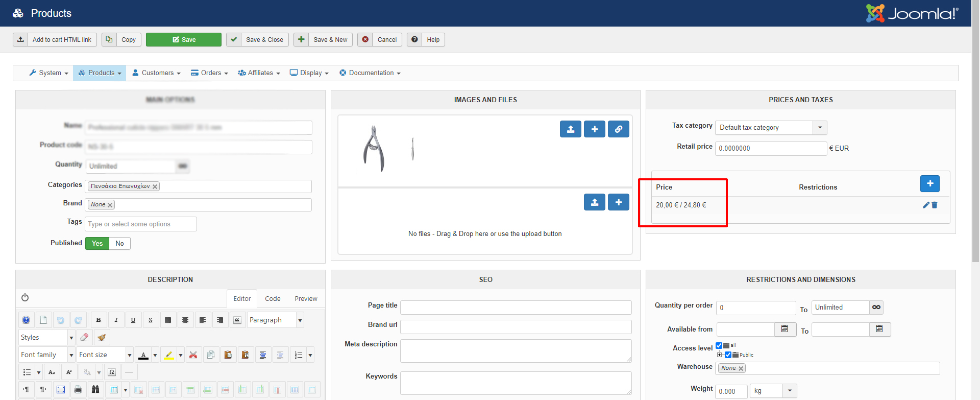This screenshot has width=980, height=400.
Task: Expand insert table dropdown arrow
Action: [x=126, y=390]
